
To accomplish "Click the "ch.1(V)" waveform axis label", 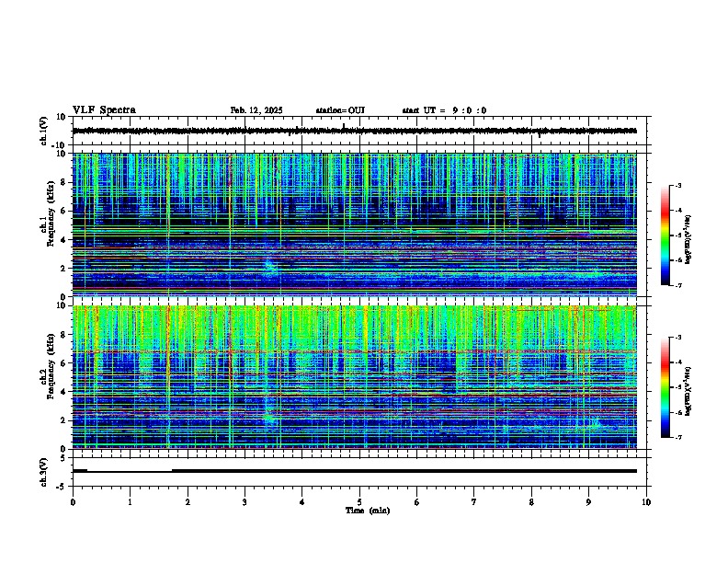I will tap(43, 131).
